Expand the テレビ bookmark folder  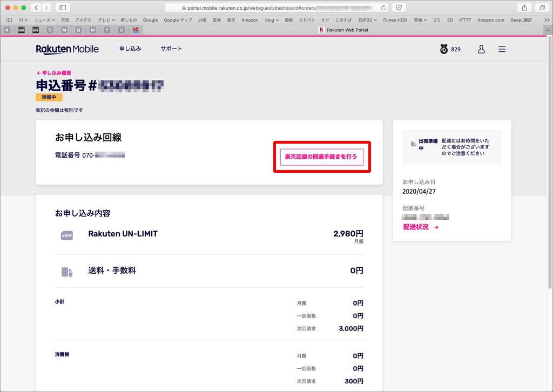coord(106,20)
